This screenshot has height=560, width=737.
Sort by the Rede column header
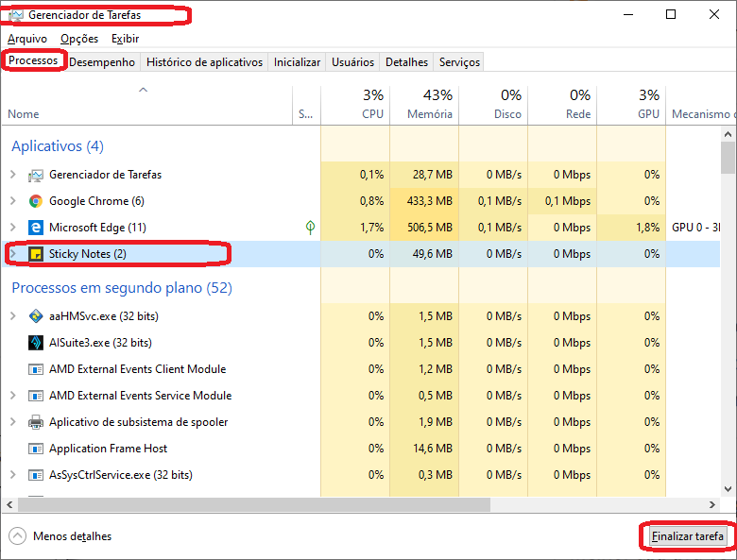pos(562,105)
